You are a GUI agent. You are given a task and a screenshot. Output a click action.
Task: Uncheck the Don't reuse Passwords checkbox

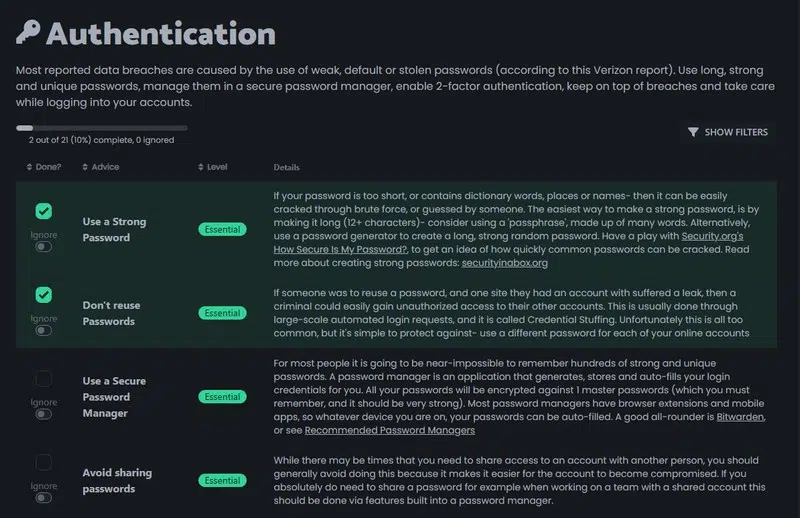43,295
